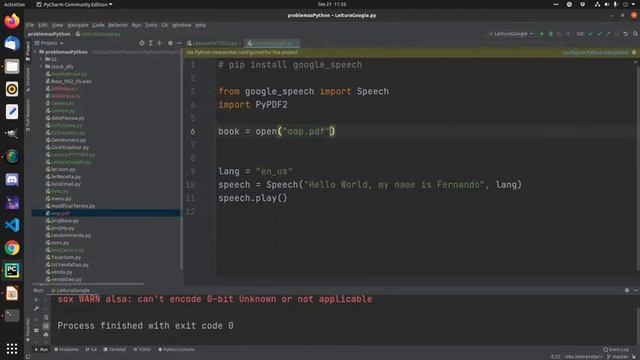Click the expand all icon in Project panel
This screenshot has width=640, height=360.
click(x=151, y=43)
